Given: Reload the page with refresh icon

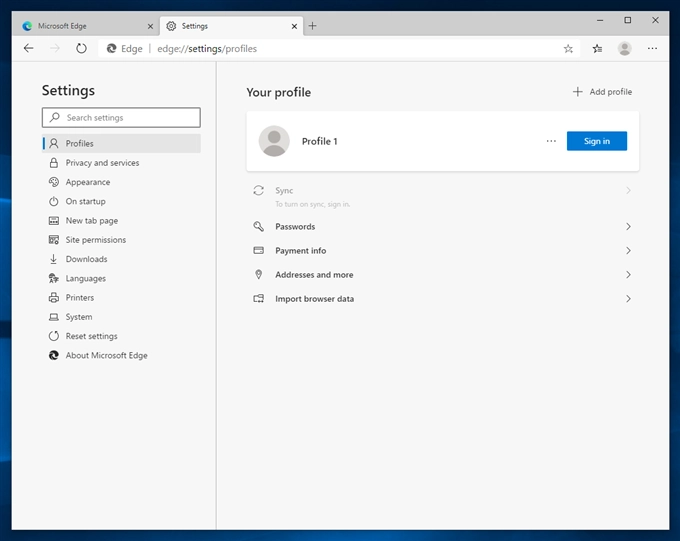Looking at the screenshot, I should (81, 48).
